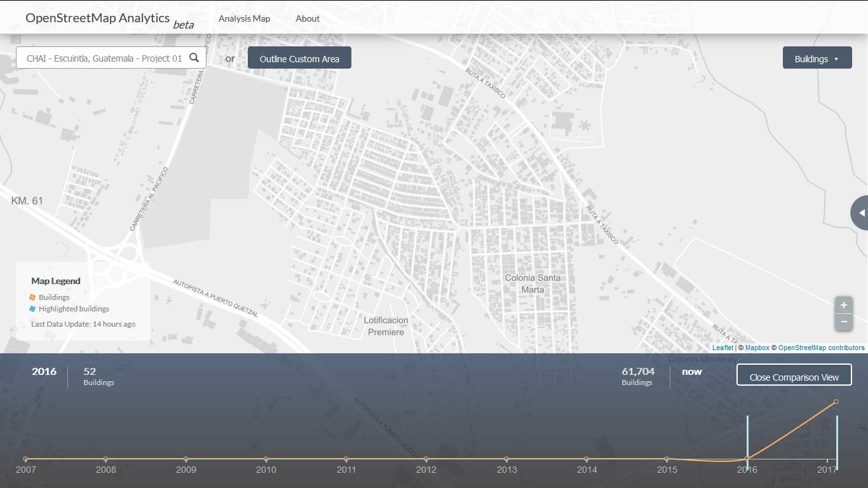Select the 2010 timeline data point
868x488 pixels.
pyautogui.click(x=266, y=459)
